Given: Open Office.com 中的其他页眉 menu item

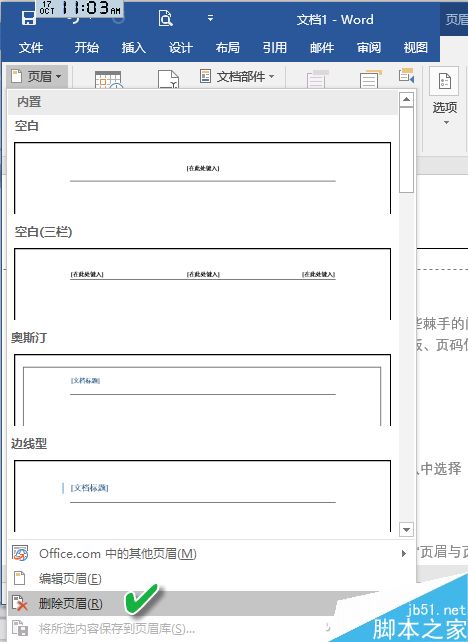Looking at the screenshot, I should tap(211, 554).
